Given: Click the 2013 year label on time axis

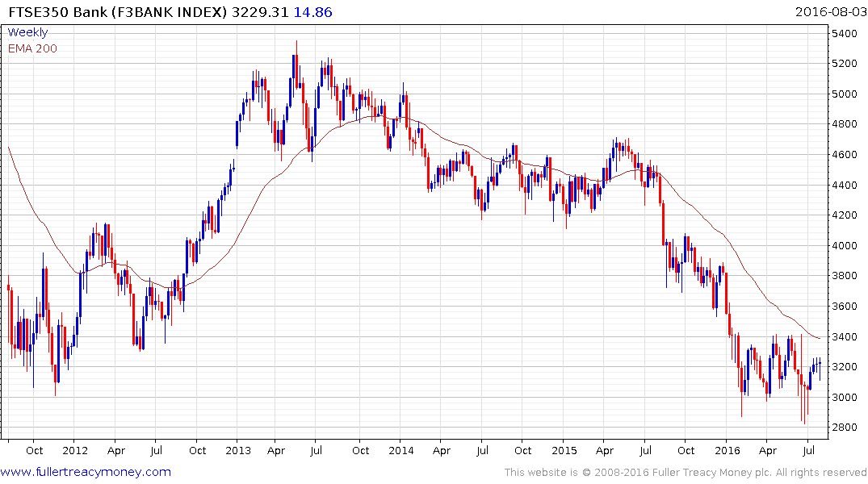Looking at the screenshot, I should tap(238, 450).
